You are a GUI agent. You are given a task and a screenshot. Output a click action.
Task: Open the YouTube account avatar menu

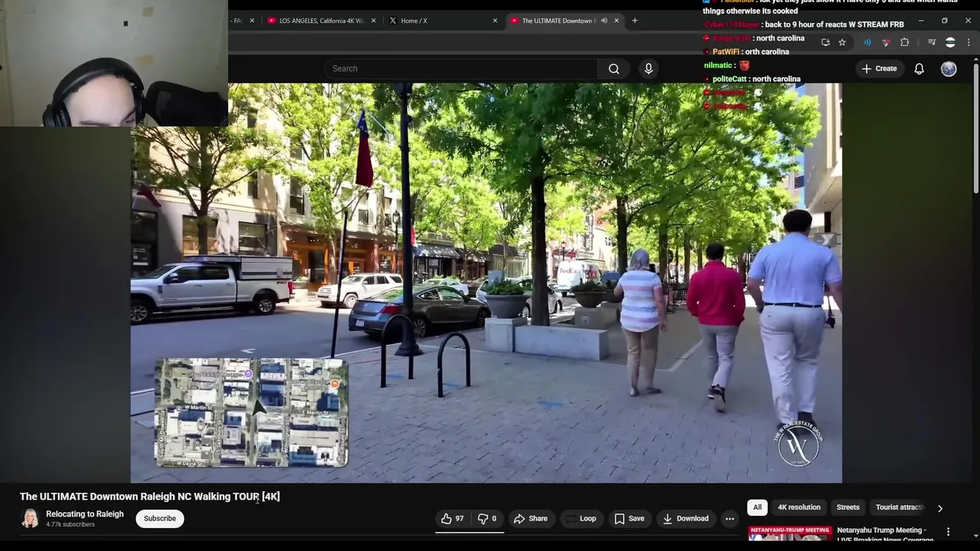(949, 69)
